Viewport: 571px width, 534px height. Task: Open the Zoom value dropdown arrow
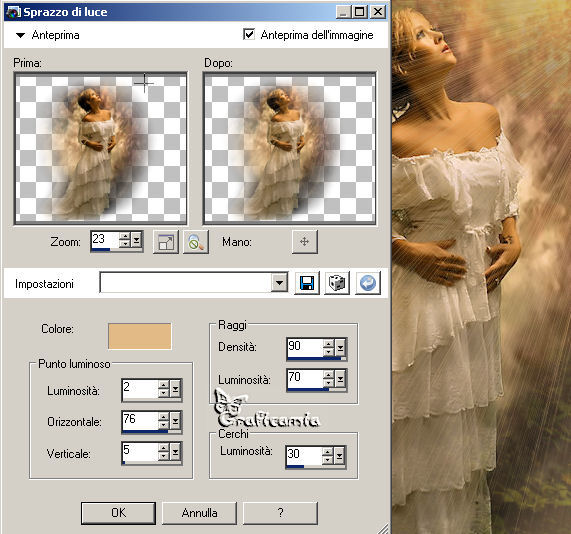[137, 240]
